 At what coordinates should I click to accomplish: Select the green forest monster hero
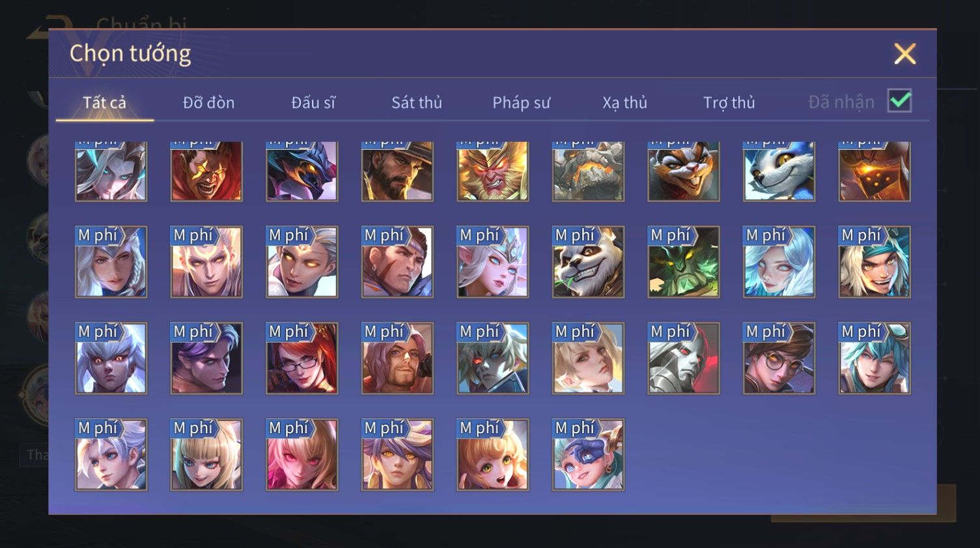click(x=684, y=262)
